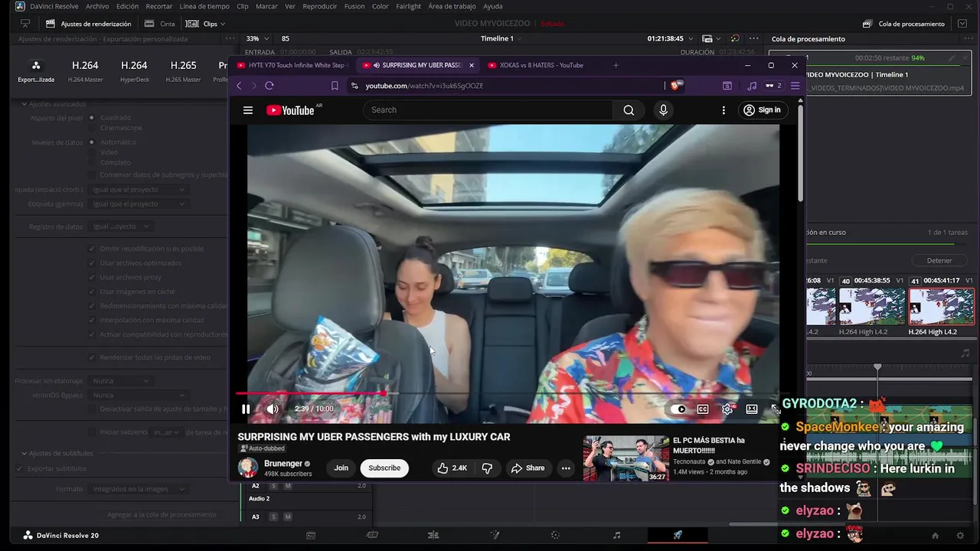Focus the YouTube Search field
This screenshot has height=551, width=980.
tap(488, 110)
